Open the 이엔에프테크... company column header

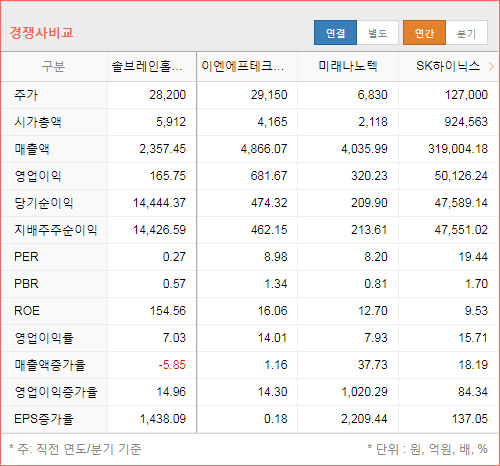click(243, 66)
